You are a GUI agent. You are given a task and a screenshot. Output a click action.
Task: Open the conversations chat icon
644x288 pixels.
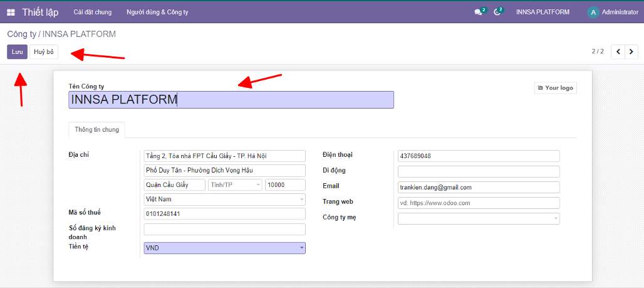point(478,13)
